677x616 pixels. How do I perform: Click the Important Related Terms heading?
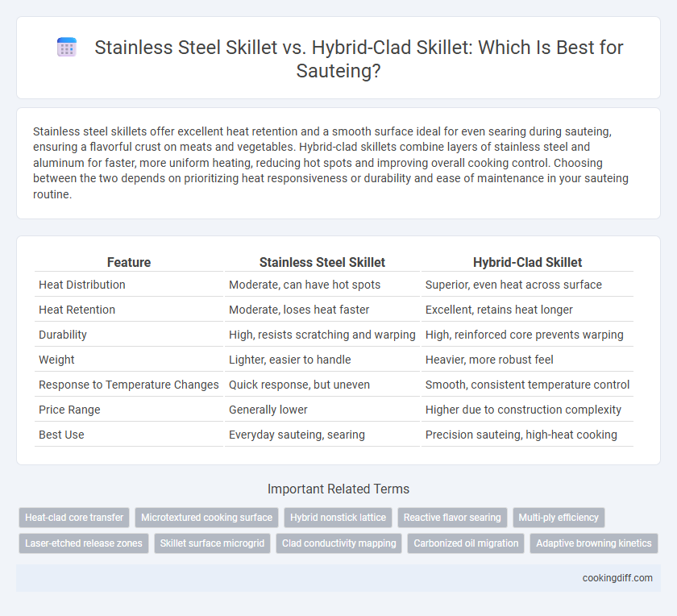click(338, 489)
